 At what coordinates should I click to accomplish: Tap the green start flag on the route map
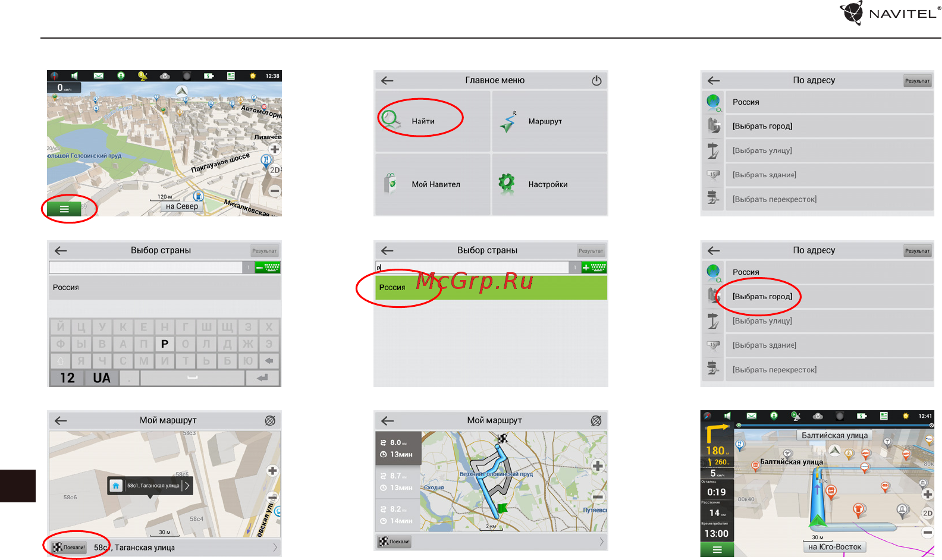click(503, 508)
